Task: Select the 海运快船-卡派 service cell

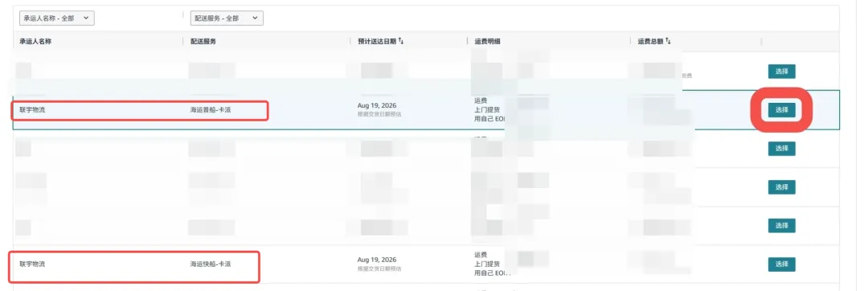Action: tap(211, 264)
